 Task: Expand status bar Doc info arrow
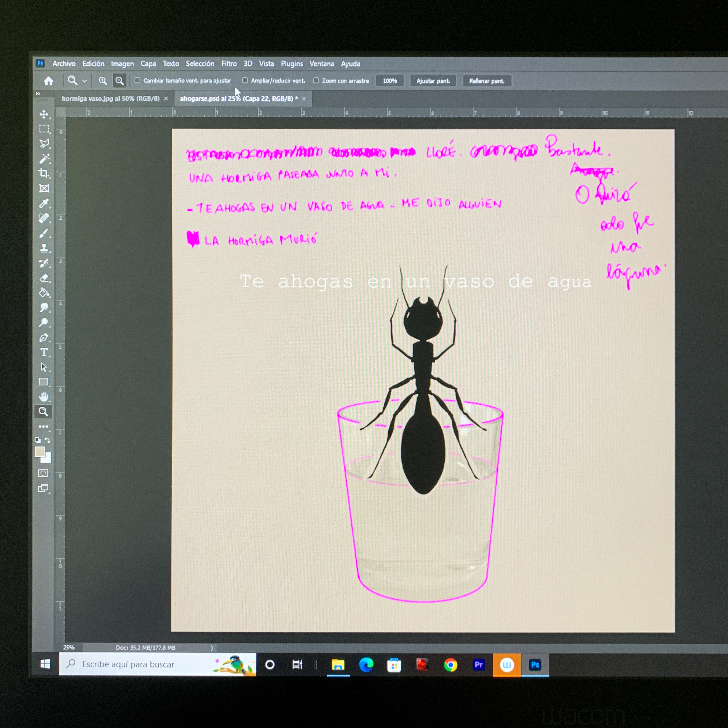click(212, 648)
